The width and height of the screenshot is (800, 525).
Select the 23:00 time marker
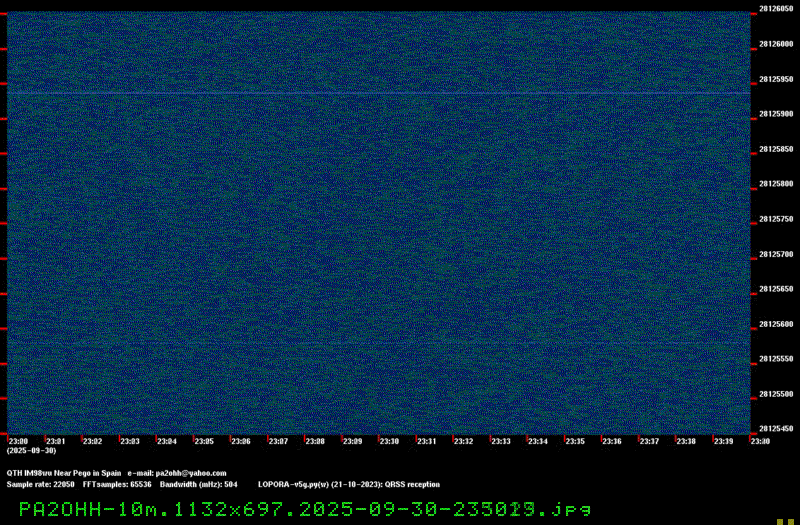pos(18,441)
